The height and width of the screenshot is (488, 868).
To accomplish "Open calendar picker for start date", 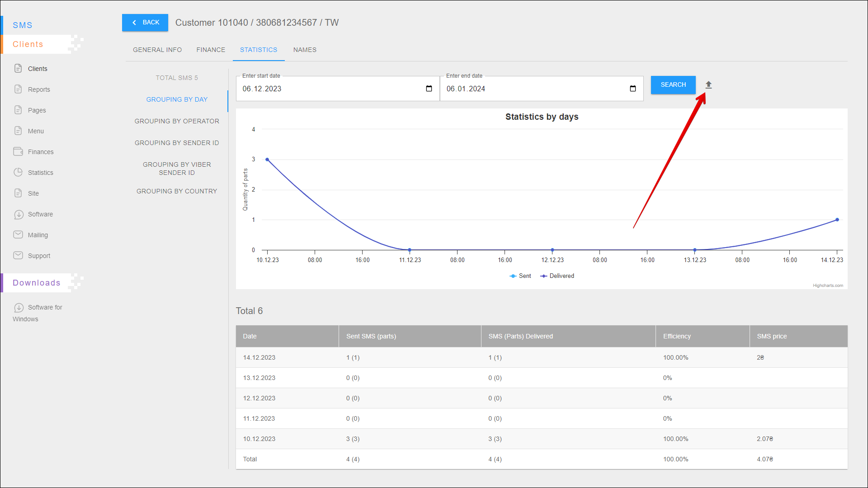I will (429, 89).
